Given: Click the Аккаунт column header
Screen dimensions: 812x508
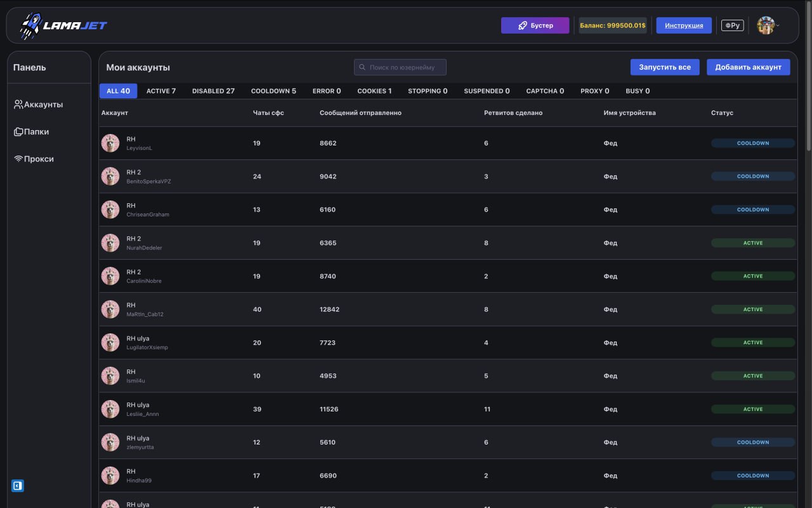Looking at the screenshot, I should 115,112.
